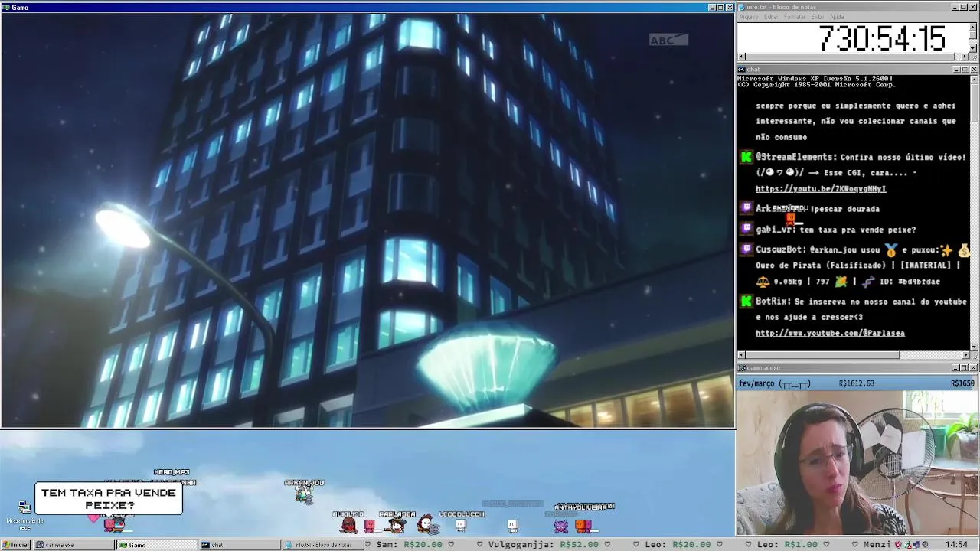Click the gabi_vr username in chat
The width and height of the screenshot is (980, 551).
(x=775, y=230)
